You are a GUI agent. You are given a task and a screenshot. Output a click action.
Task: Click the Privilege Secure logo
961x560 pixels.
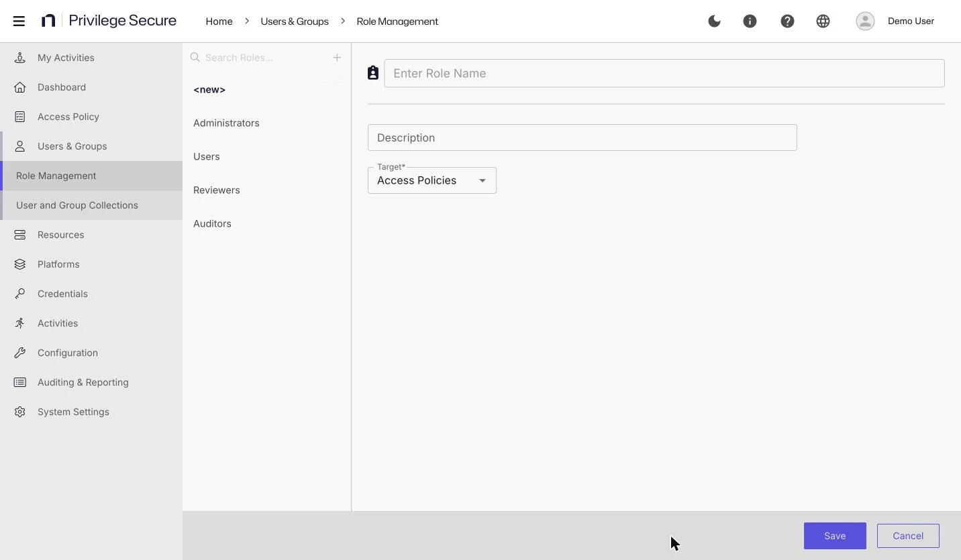point(109,21)
